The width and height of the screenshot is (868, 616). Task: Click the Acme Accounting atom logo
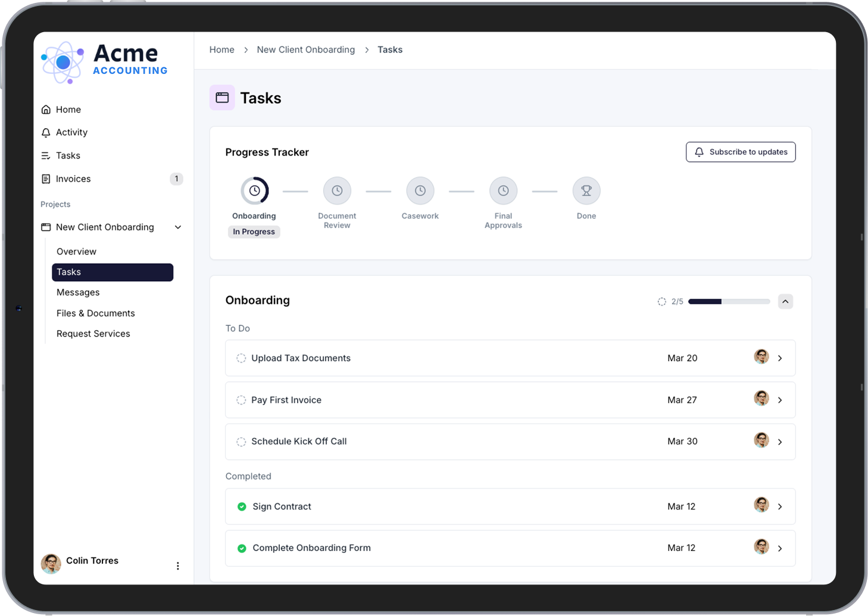coord(63,62)
